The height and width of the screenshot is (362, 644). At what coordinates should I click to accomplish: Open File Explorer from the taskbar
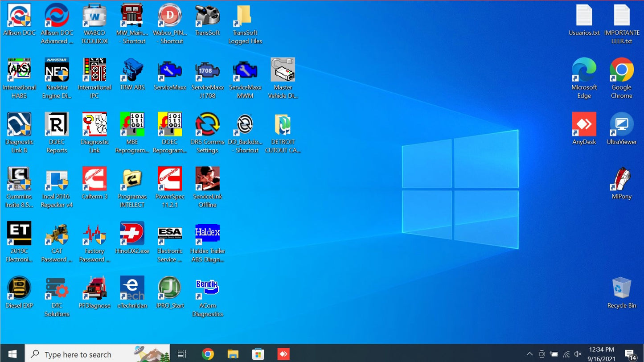(233, 354)
